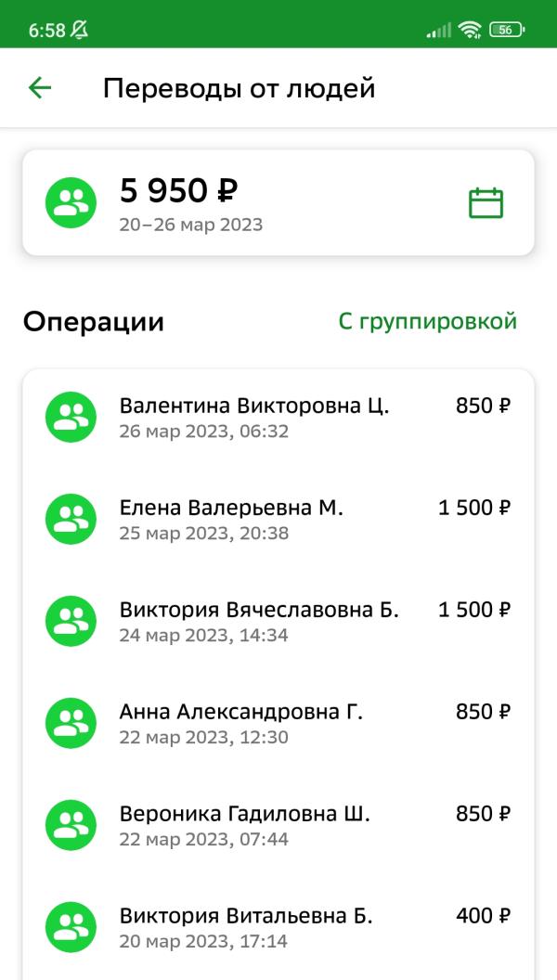557x980 pixels.
Task: Tap the avatar icon for Вероника Гадиловна Ш.
Action: click(x=71, y=825)
